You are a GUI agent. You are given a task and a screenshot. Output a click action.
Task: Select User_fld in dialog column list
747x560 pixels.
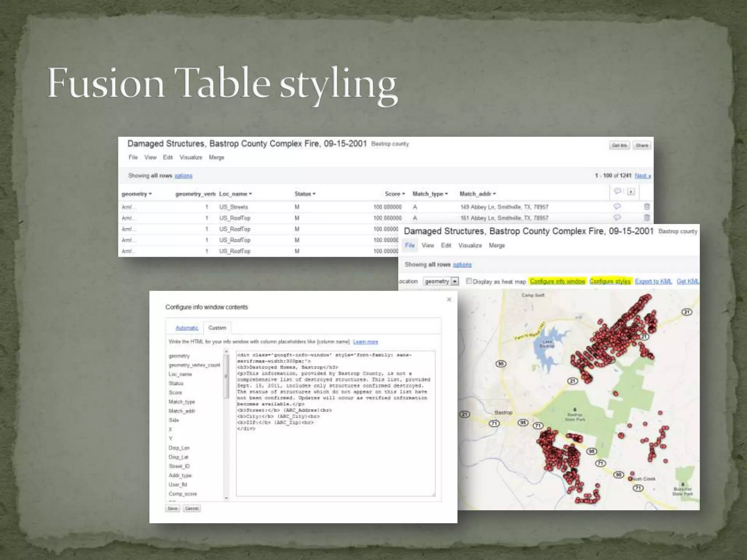click(178, 485)
